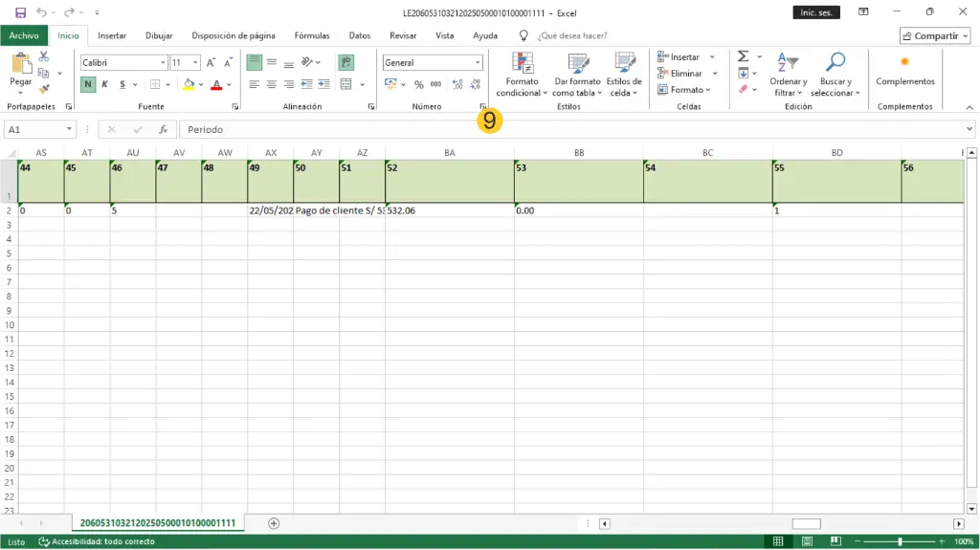Open the Archivo menu tab
The width and height of the screenshot is (980, 550).
pos(24,35)
